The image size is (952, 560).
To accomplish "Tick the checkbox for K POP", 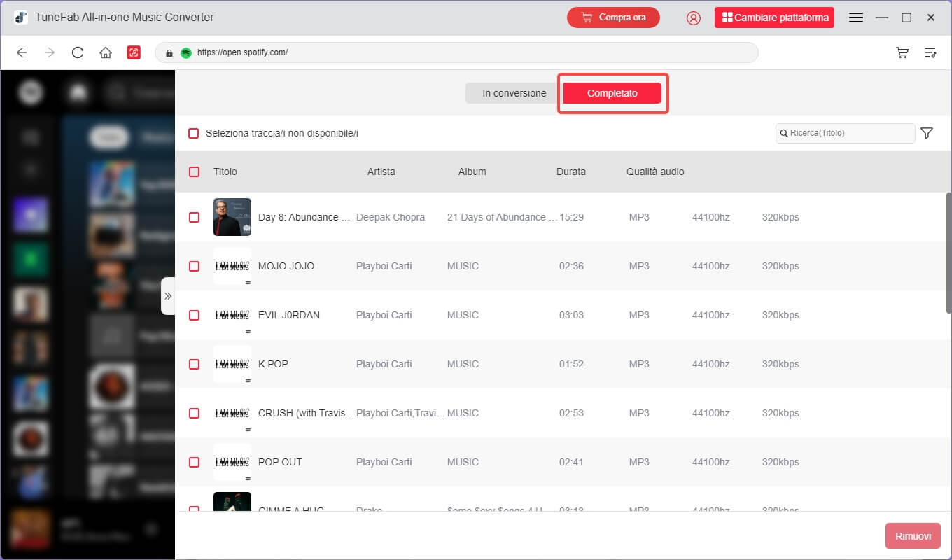I will coord(194,364).
